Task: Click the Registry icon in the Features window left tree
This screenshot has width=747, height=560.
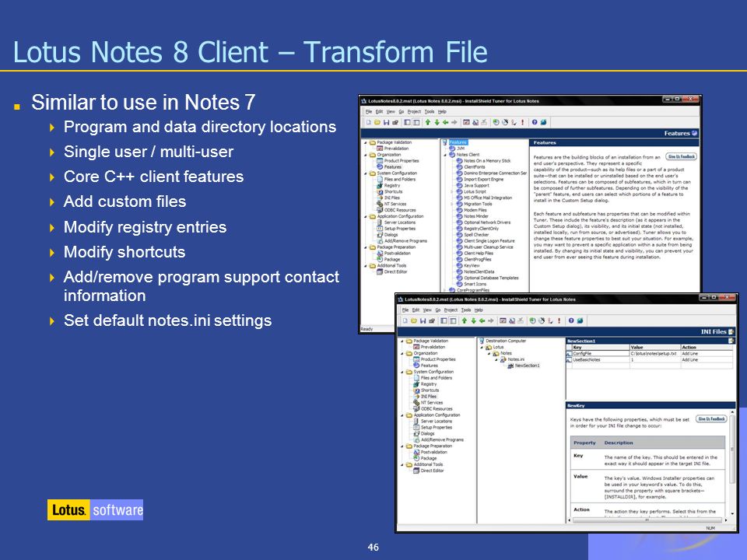Action: 380,186
